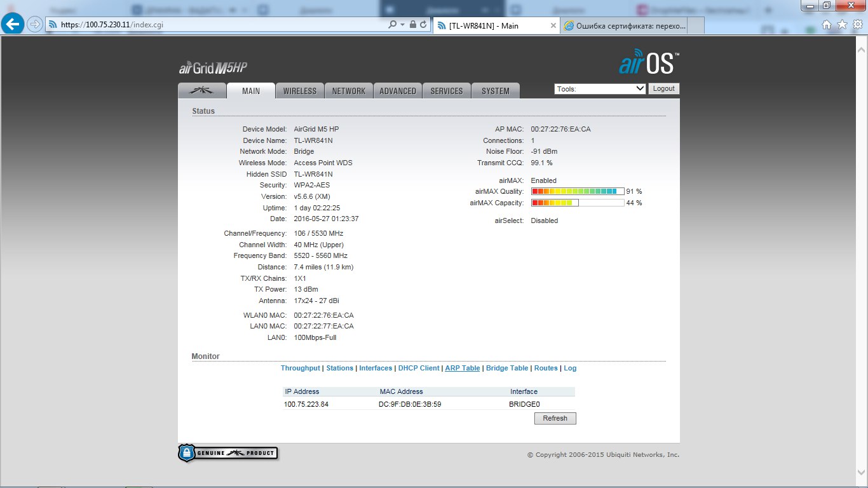
Task: Select the Ошибка сертификата browser tab
Action: [x=625, y=25]
